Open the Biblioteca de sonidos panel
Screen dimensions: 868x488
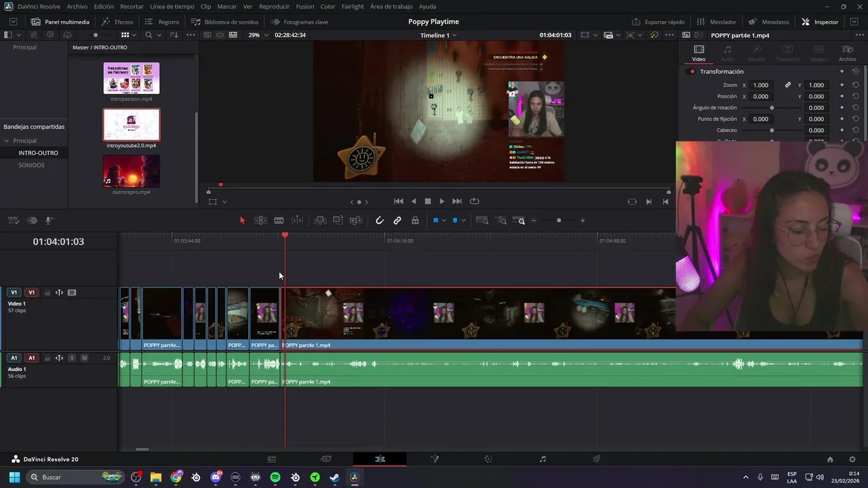click(x=224, y=22)
